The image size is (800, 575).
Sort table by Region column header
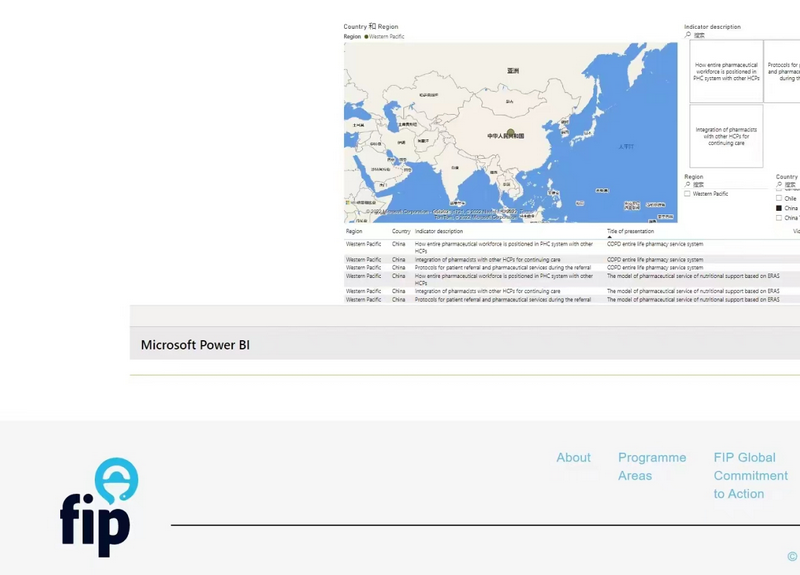(x=354, y=231)
